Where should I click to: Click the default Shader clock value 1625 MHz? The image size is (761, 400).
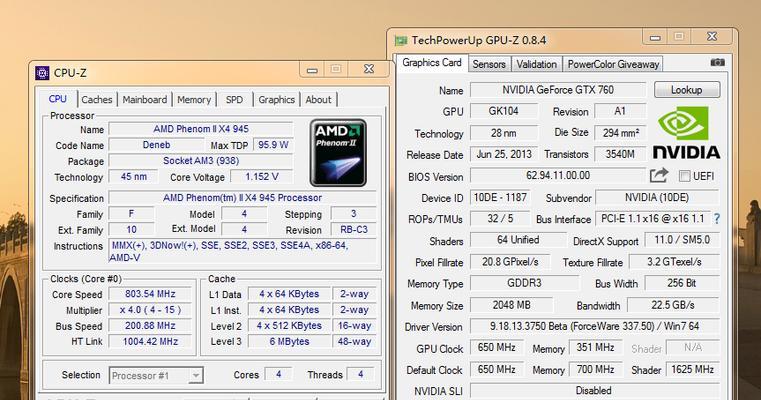tap(692, 369)
